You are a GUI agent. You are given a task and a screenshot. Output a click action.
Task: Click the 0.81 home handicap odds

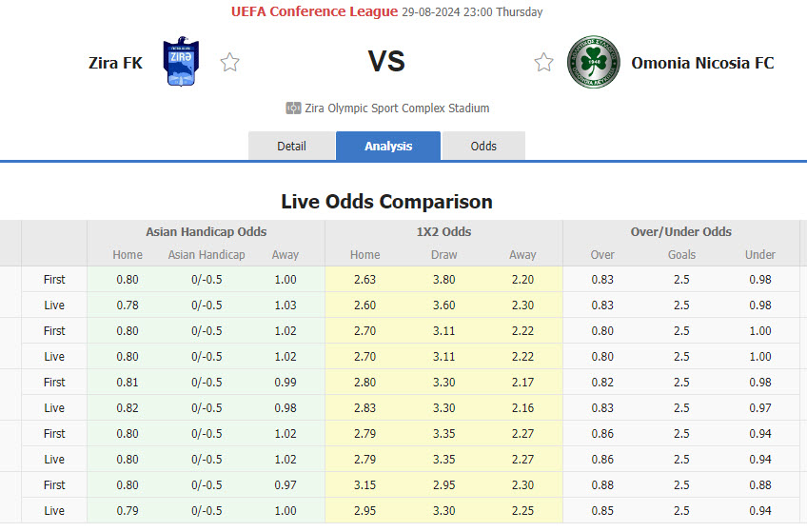[128, 383]
